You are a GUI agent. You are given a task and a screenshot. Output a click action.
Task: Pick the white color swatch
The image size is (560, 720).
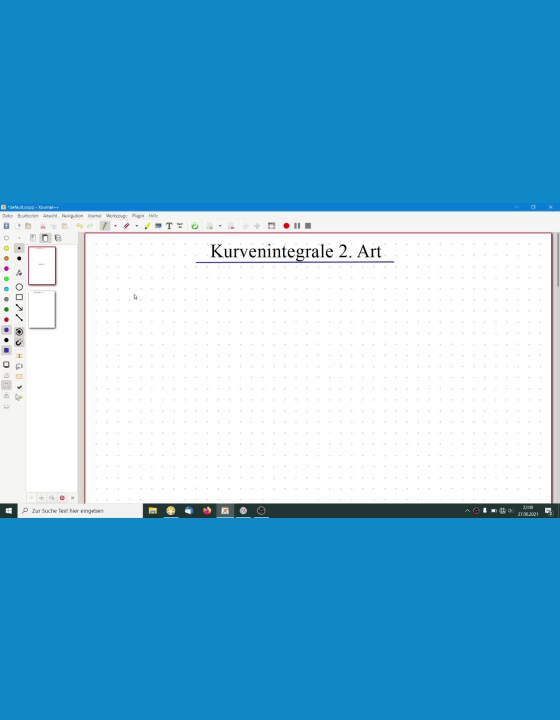pos(6,238)
